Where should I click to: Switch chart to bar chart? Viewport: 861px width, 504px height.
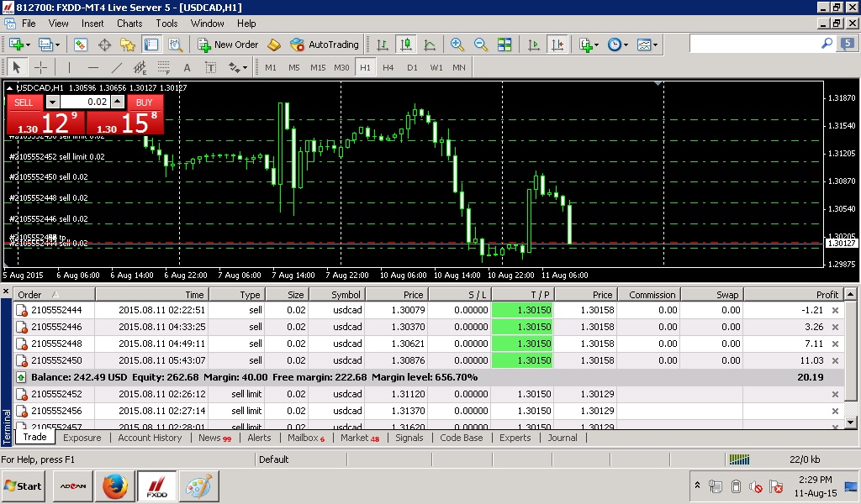[383, 45]
